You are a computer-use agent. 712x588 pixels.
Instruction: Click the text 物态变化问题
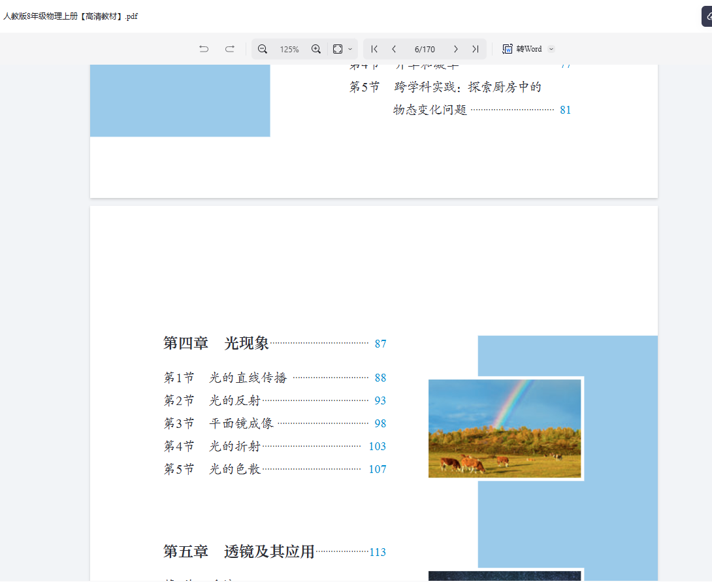[x=430, y=110]
